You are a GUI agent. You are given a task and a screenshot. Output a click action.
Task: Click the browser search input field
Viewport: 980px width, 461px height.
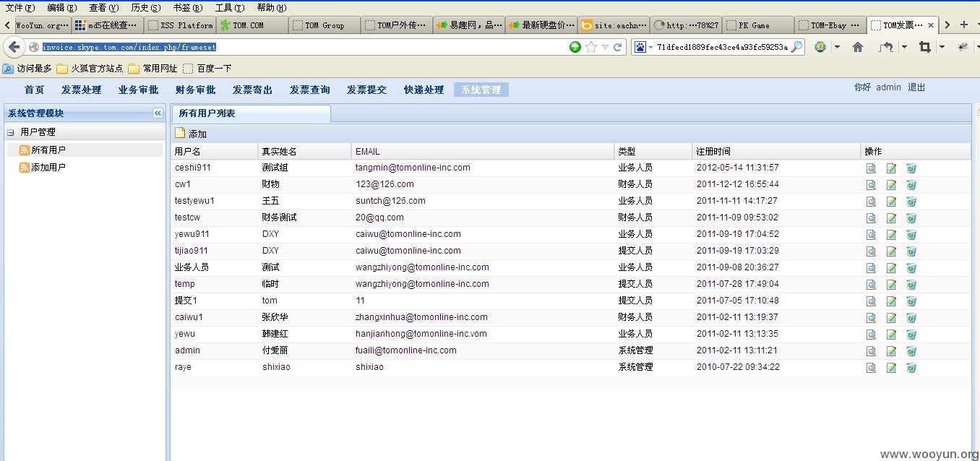723,47
